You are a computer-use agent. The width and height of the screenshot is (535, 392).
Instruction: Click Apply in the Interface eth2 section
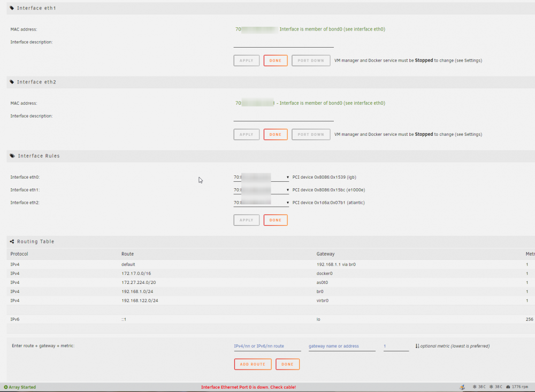(x=246, y=134)
